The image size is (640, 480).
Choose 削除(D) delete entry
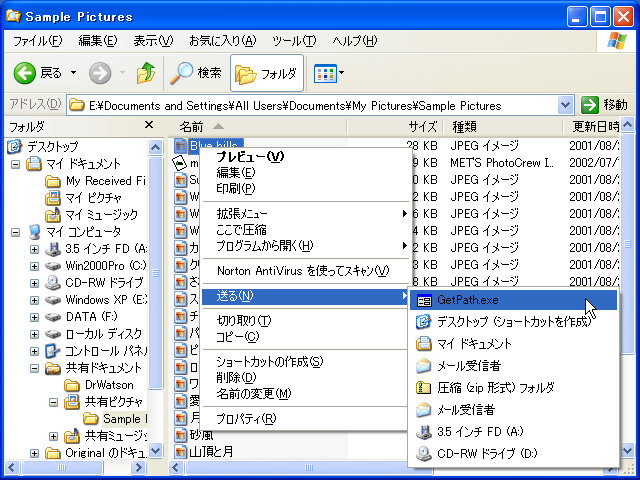306,378
